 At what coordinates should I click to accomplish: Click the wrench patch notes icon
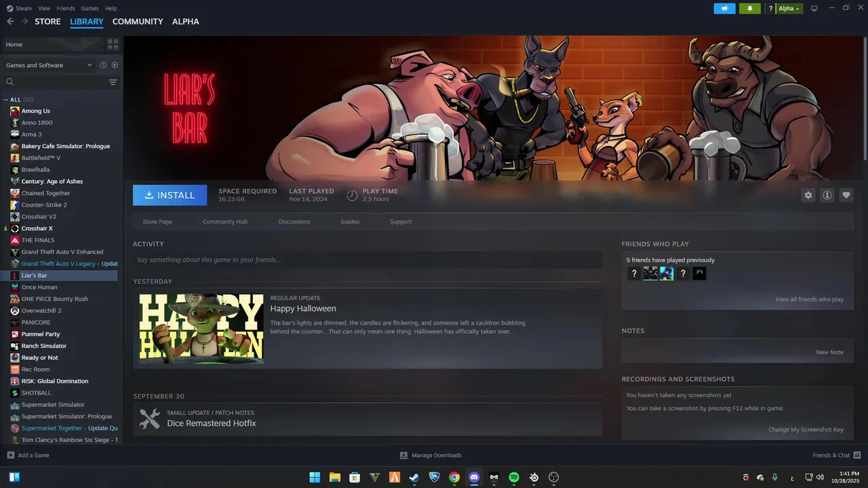pos(149,419)
